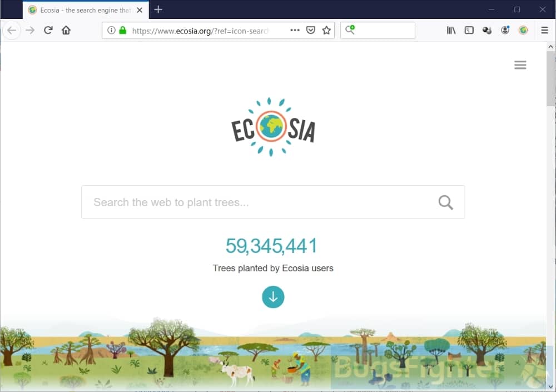Toggle the sidebar view
Viewport: 556px width, 392px height.
tap(469, 31)
